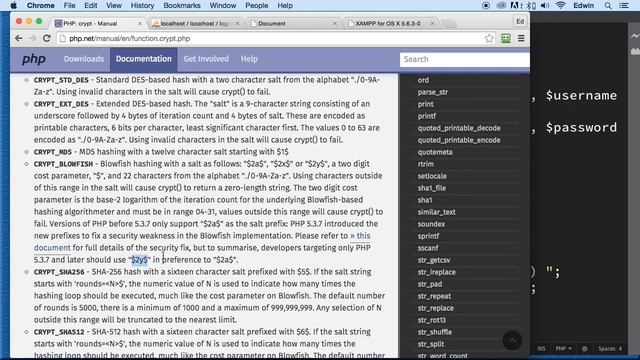This screenshot has width=640, height=360.
Task: Switch to the Document tab
Action: pyautogui.click(x=292, y=24)
